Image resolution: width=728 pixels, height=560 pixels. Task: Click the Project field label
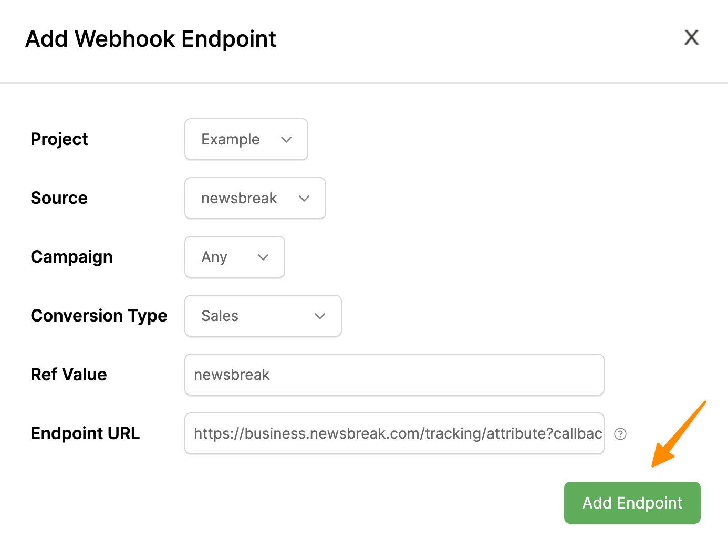pos(59,139)
